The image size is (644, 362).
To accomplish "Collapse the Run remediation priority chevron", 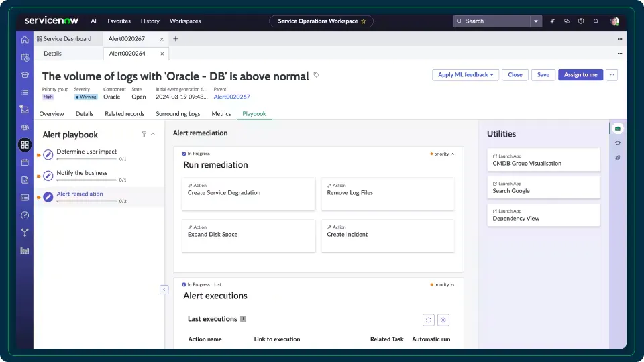I will (453, 154).
